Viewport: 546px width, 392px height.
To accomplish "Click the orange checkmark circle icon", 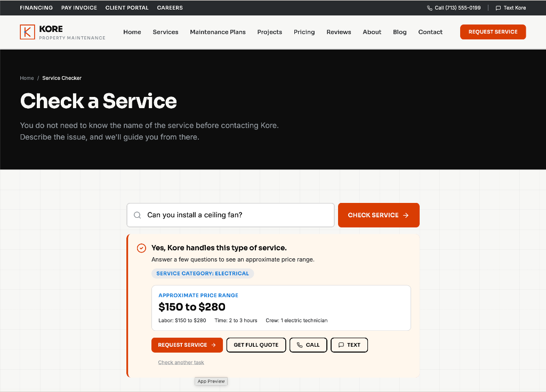I will (x=141, y=248).
